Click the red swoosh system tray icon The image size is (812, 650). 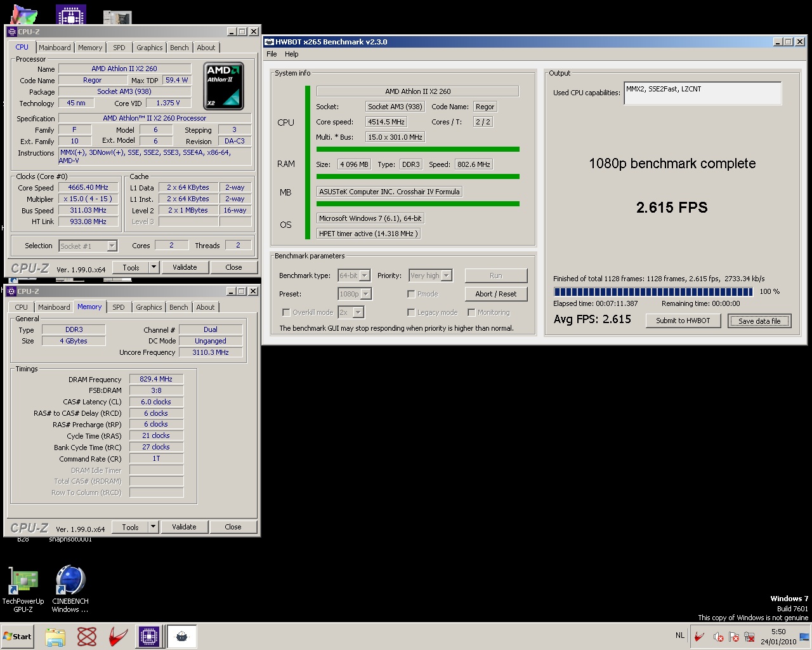point(699,636)
